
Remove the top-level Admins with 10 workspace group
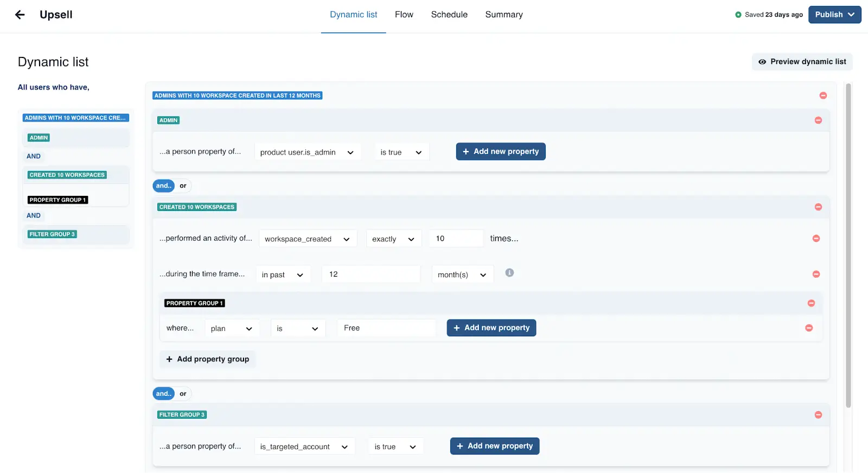(x=823, y=95)
